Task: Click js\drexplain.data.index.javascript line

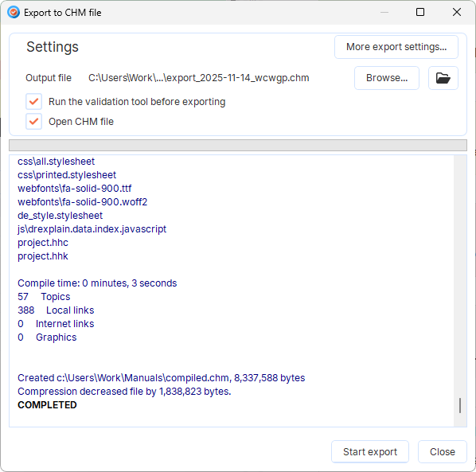Action: click(x=92, y=229)
